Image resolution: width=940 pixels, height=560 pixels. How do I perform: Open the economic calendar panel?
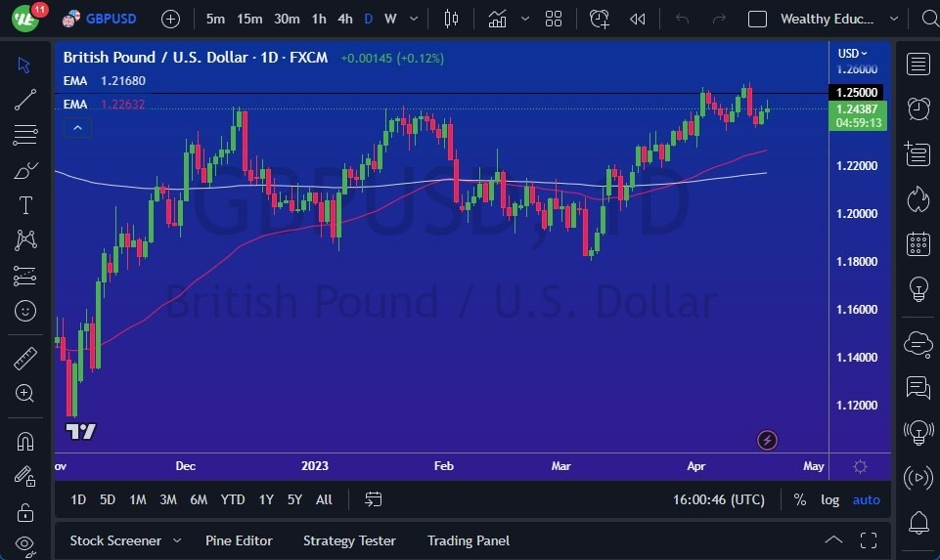918,243
